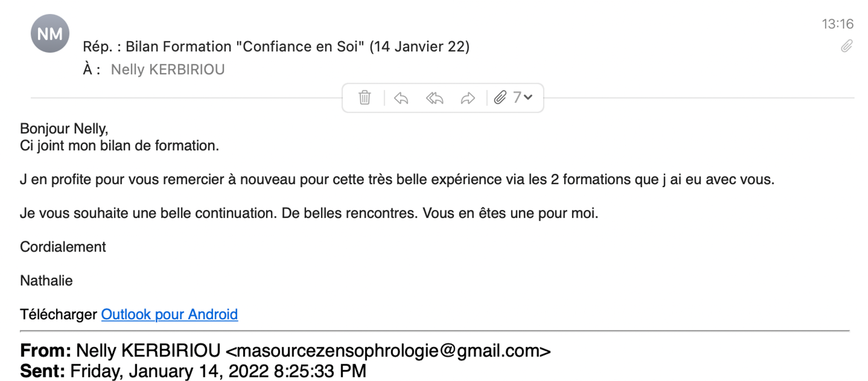Click the NM sender avatar

(x=50, y=33)
